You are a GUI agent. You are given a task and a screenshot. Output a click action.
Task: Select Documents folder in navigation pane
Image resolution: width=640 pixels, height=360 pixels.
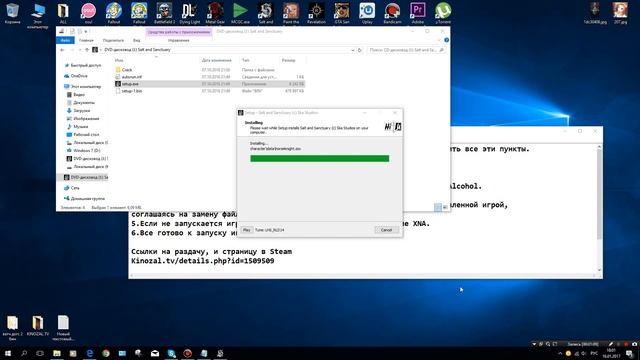81,102
